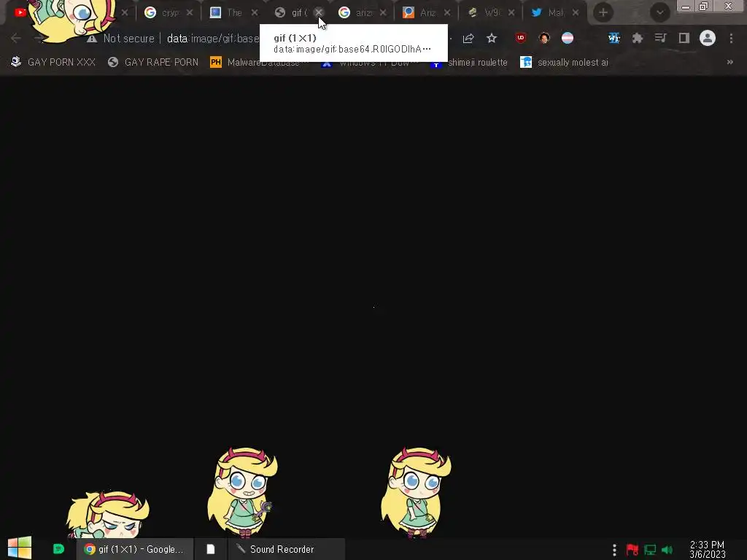Viewport: 747px width, 560px height.
Task: Toggle the Chrome side panel
Action: (x=684, y=38)
